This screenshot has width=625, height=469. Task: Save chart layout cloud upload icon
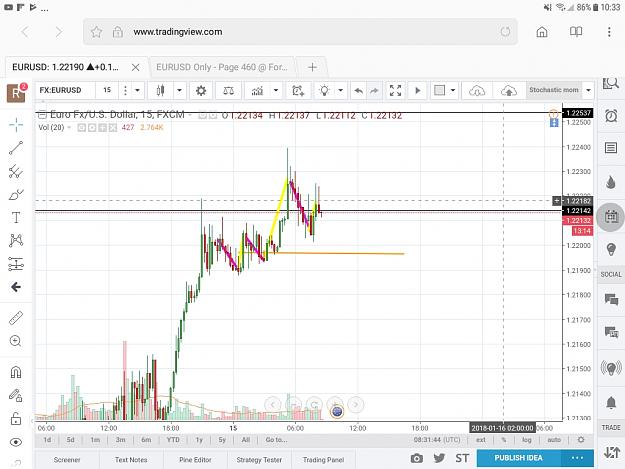coord(509,90)
